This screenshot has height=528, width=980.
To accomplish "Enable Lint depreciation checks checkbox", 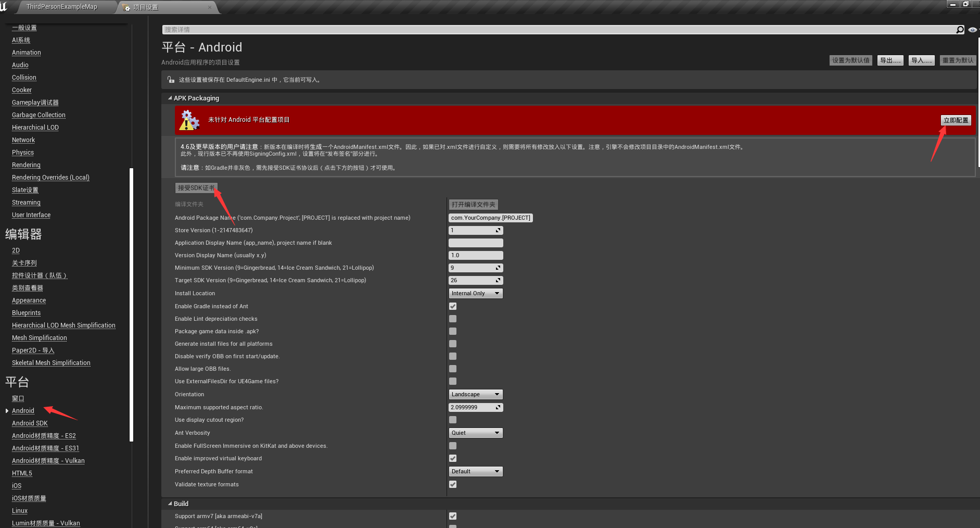I will [x=453, y=319].
